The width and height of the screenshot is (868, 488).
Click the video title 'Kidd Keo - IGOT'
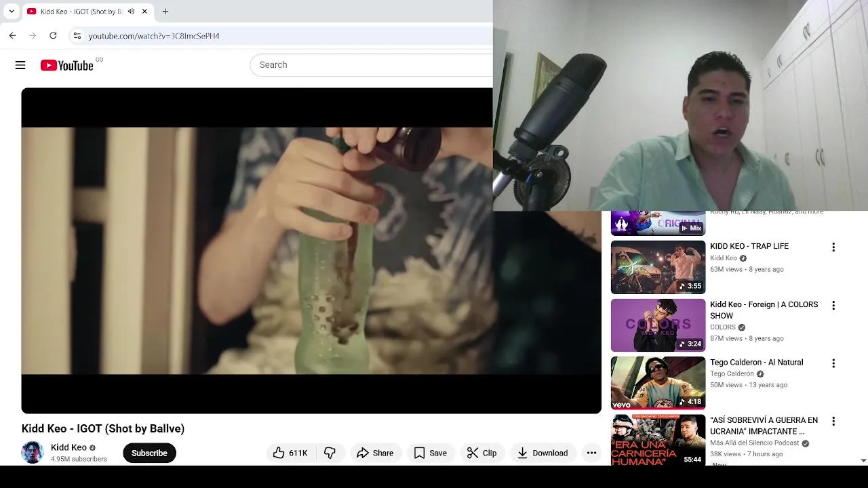pos(103,428)
